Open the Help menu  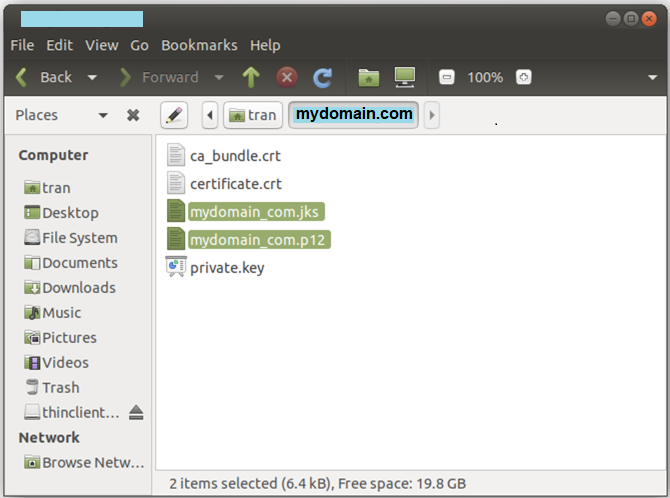[x=265, y=45]
